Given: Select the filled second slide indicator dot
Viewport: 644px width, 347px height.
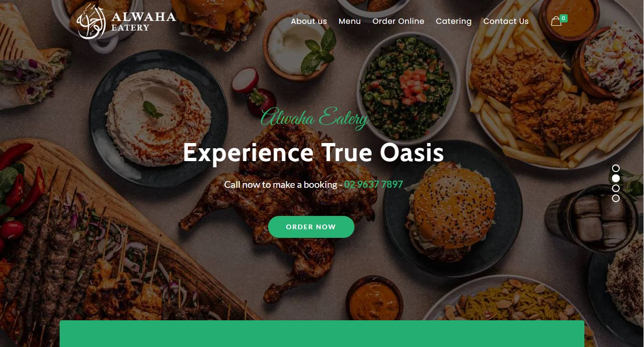Looking at the screenshot, I should click(616, 178).
